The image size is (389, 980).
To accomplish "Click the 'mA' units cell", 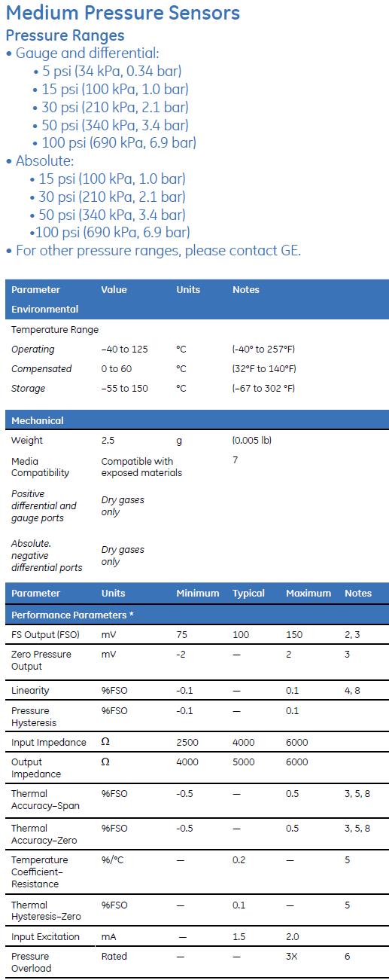I will 108,936.
